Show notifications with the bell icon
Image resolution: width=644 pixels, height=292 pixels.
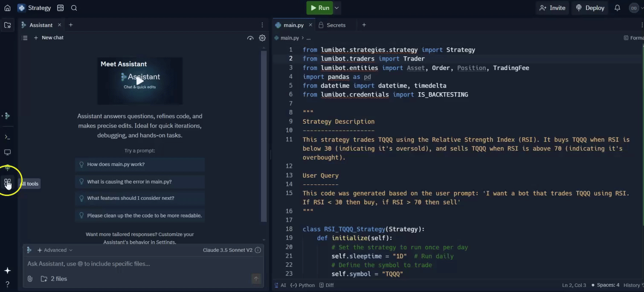617,8
